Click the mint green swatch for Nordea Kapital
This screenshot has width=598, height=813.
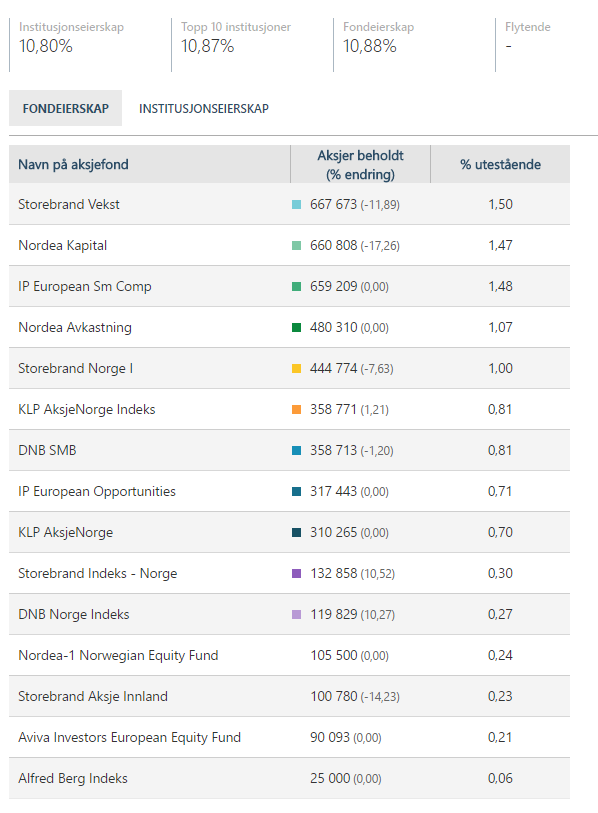297,246
